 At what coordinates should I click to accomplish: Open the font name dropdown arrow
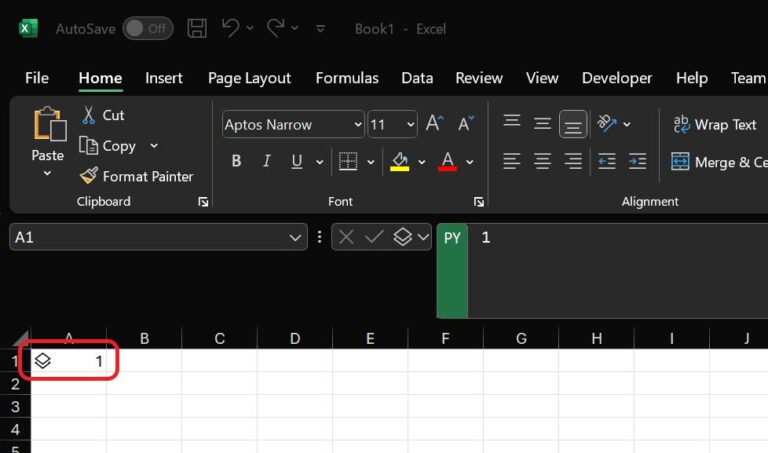coord(358,125)
